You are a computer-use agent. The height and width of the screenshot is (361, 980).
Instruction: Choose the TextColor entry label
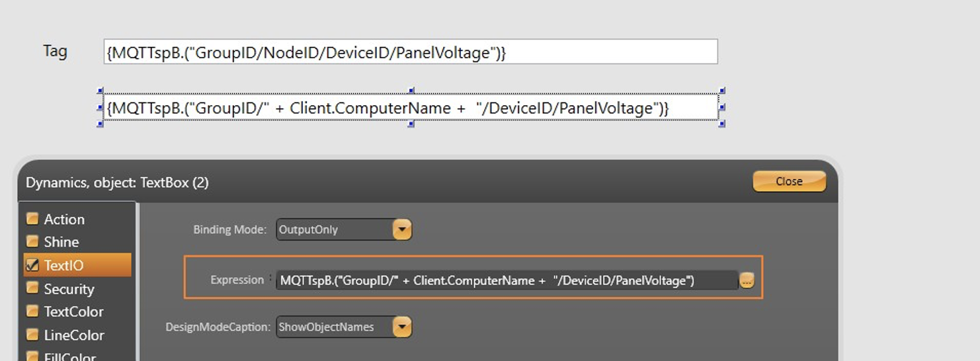[x=73, y=311]
